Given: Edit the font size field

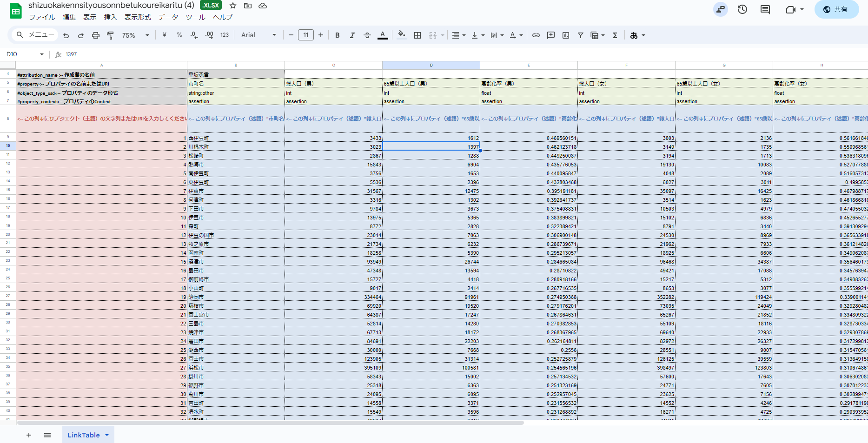Looking at the screenshot, I should (306, 35).
